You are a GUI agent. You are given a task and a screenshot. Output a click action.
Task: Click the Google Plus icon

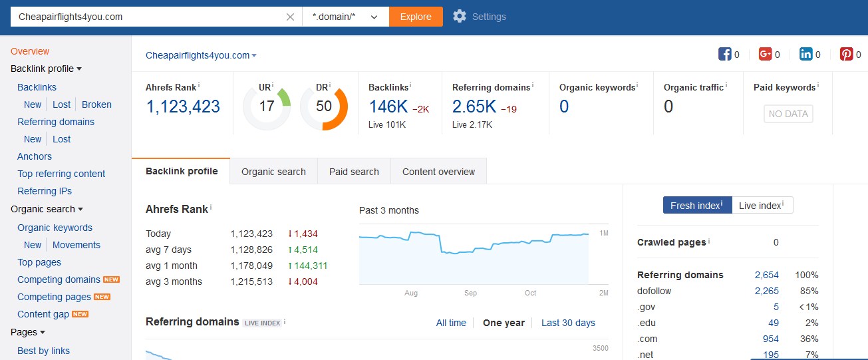point(765,55)
